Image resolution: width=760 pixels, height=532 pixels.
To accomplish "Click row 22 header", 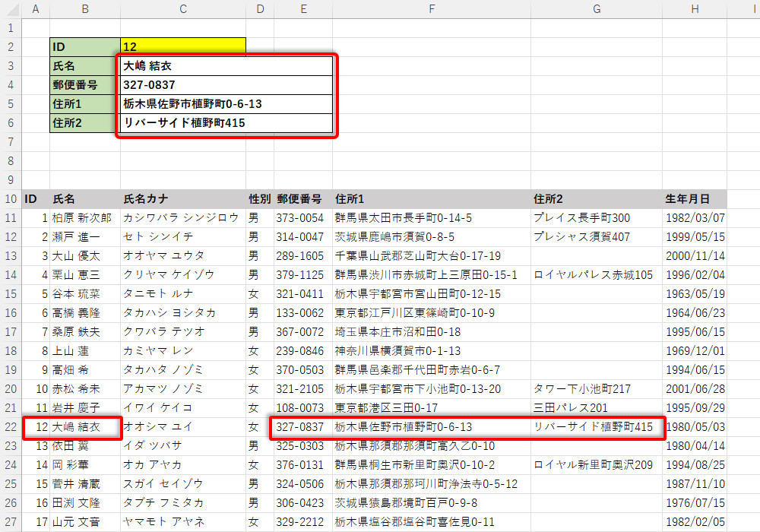I will pos(11,427).
